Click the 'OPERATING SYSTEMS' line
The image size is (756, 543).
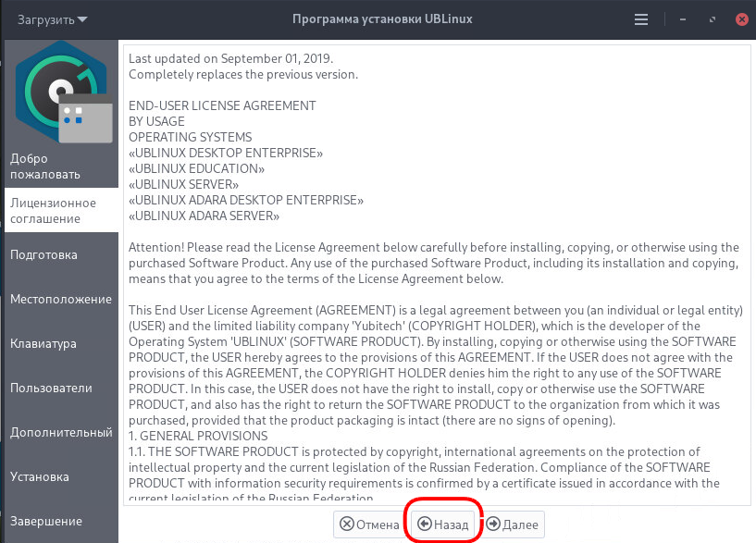(190, 137)
